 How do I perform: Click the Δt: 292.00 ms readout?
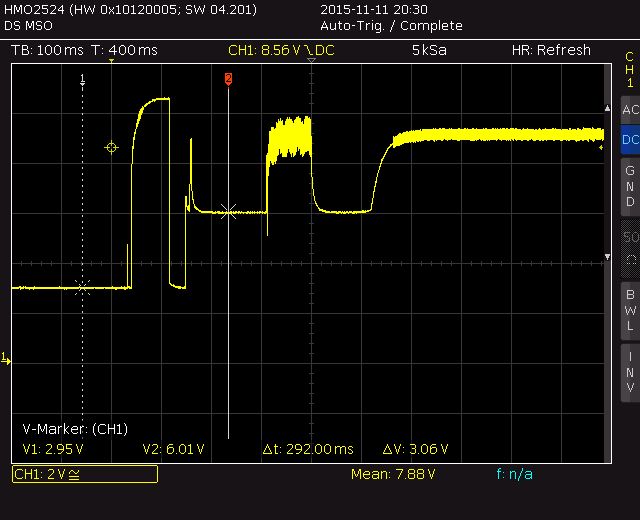point(308,449)
